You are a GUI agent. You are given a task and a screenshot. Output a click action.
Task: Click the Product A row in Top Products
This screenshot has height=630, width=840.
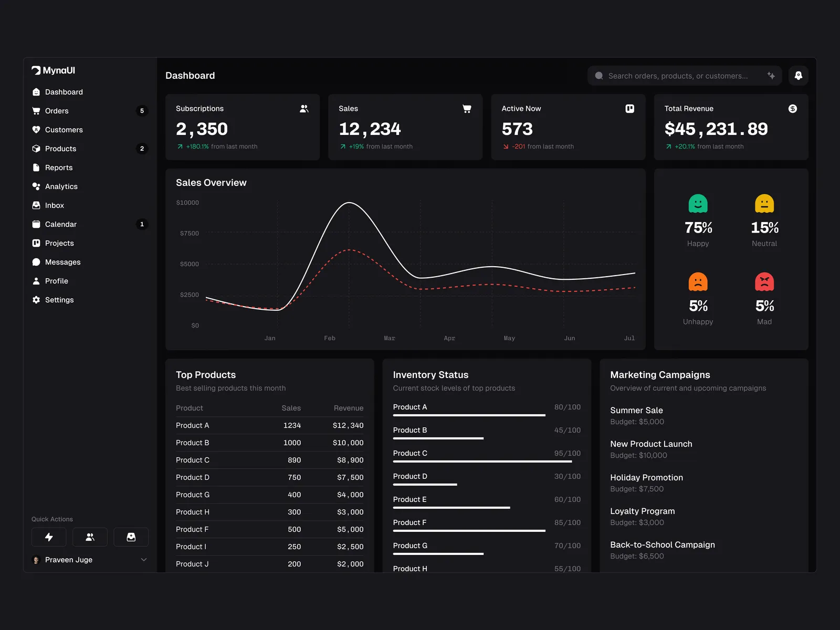pyautogui.click(x=269, y=425)
